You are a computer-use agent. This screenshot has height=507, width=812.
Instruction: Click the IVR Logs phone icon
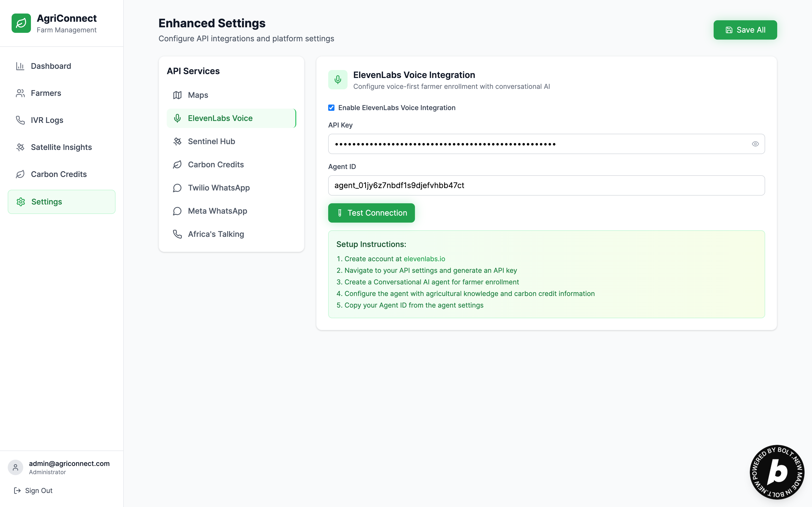coord(20,120)
